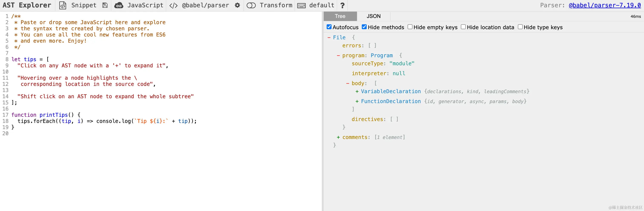Click the code brackets icon beside @babel/parser

174,5
